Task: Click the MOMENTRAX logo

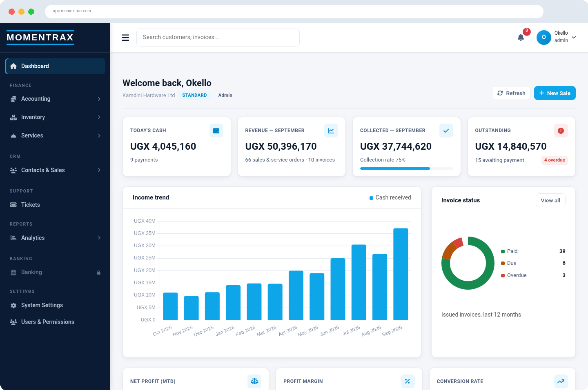Action: coord(40,38)
